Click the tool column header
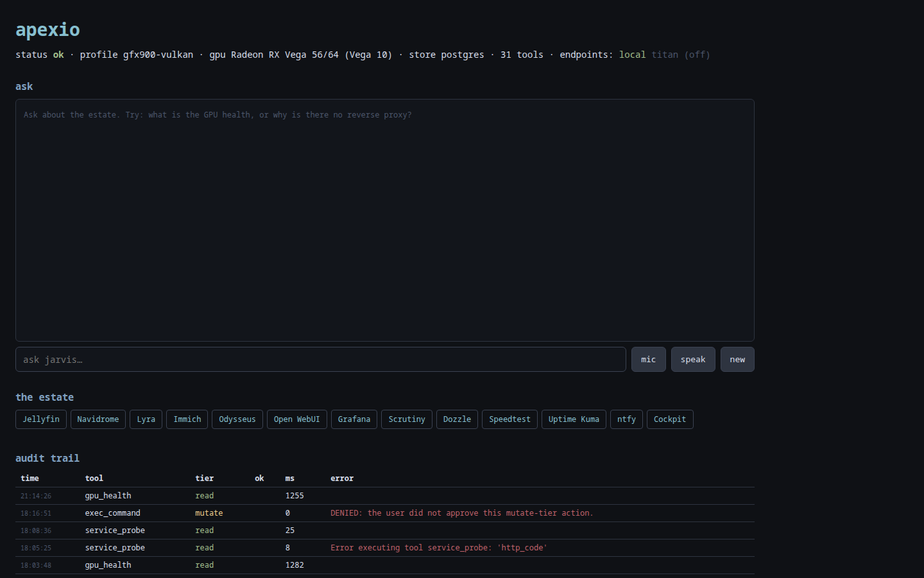 [x=94, y=478]
